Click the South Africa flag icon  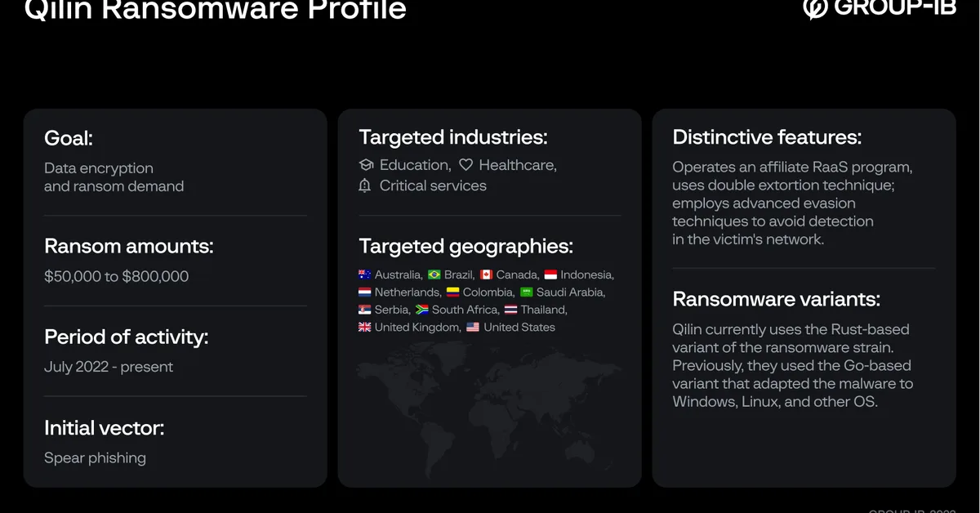[423, 309]
